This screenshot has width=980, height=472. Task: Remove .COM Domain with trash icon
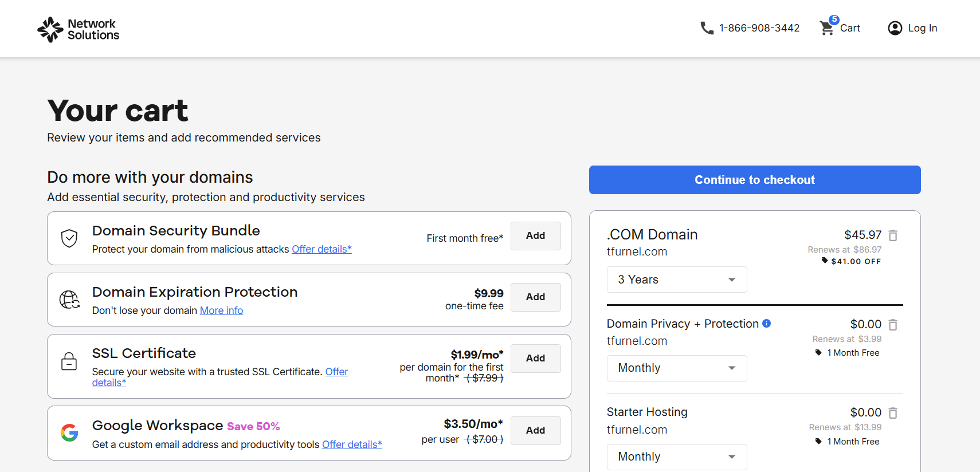pos(893,235)
